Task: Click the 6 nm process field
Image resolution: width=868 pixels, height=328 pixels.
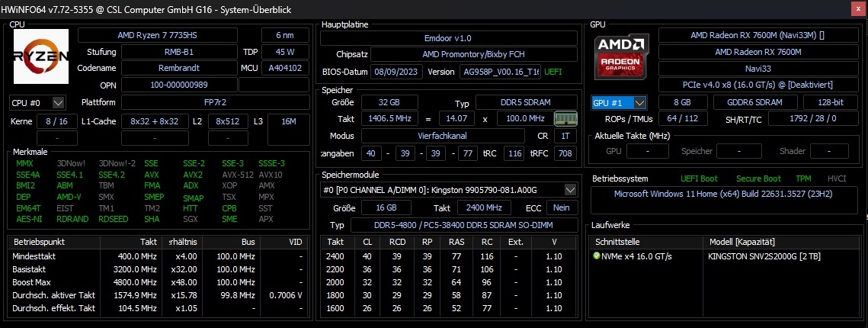Action: 285,35
